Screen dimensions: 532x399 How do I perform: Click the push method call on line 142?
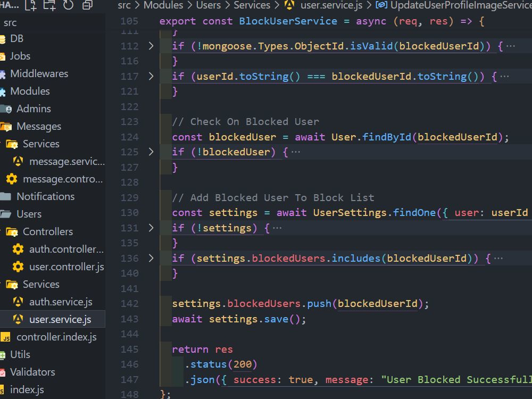tap(319, 304)
